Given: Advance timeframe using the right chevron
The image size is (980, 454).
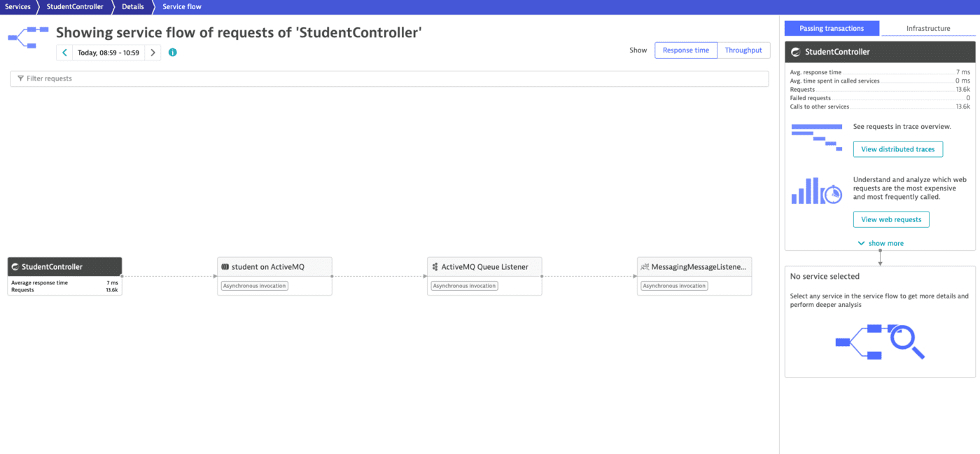Looking at the screenshot, I should [x=154, y=52].
